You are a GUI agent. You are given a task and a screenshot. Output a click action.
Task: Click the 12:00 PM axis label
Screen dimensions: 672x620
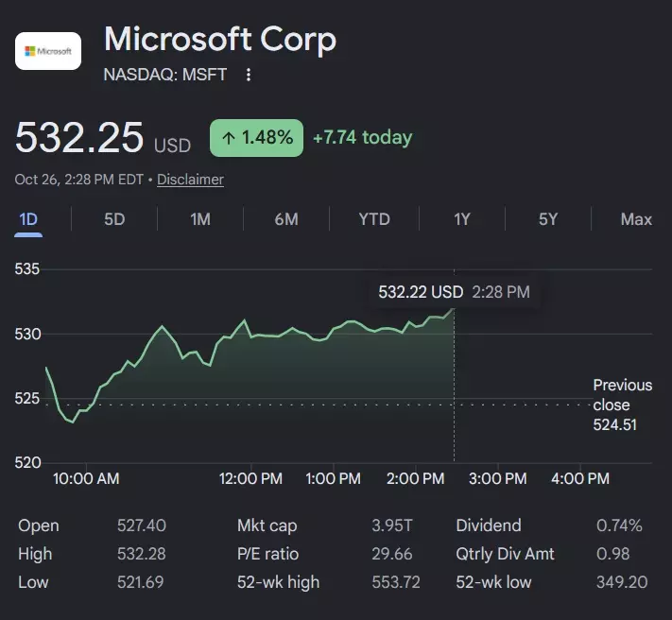click(x=250, y=478)
